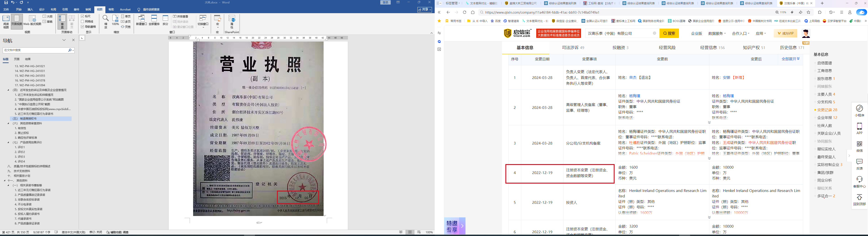Viewport: 868px width, 236px height.
Task: Bookmark this page with the star icon
Action: [x=808, y=12]
